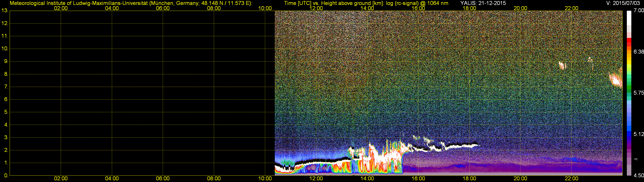Click the 4.50 colorbar scale value
Screen dimensions: 644x182
click(x=638, y=175)
